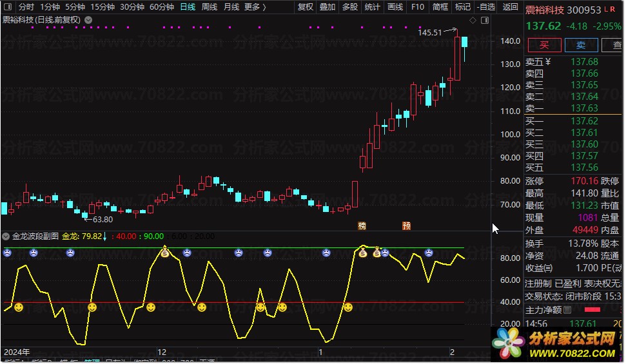
Task: Open the 金龙波段副图 indicator dropdown
Action: [x=6, y=236]
